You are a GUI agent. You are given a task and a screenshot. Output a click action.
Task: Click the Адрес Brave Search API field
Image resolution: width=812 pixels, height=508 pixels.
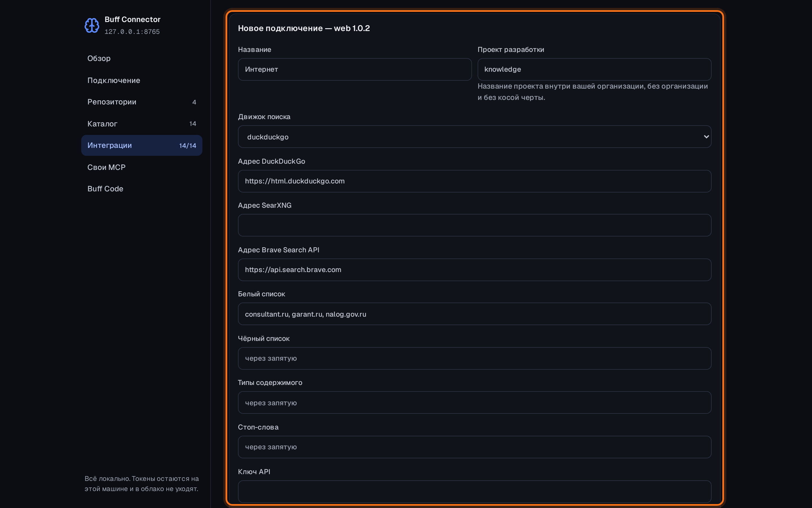coord(475,270)
